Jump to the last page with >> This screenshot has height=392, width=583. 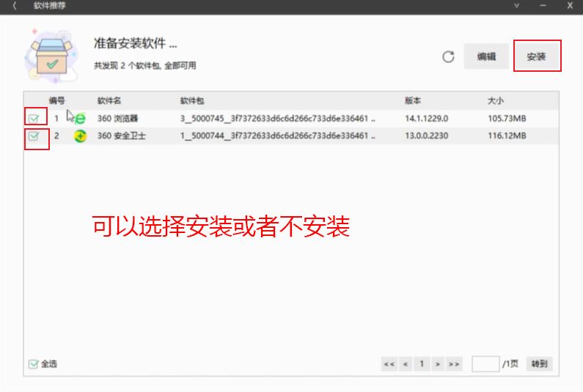point(454,363)
